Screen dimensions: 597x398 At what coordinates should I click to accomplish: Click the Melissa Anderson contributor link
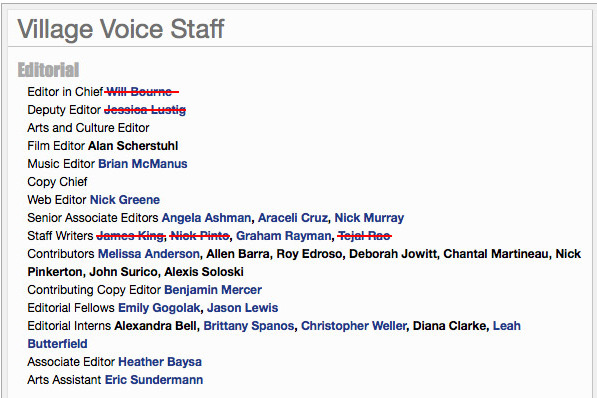[x=149, y=254]
